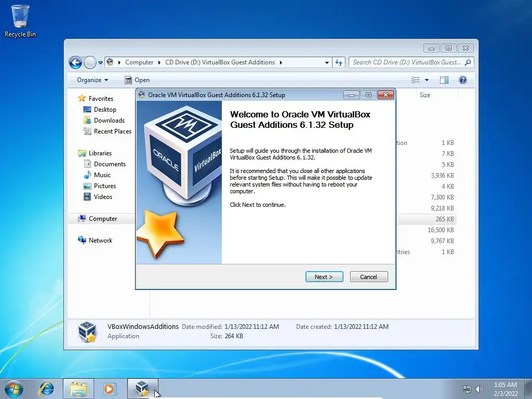
Task: Select the file row sized 9,767 KB
Action: [x=426, y=241]
